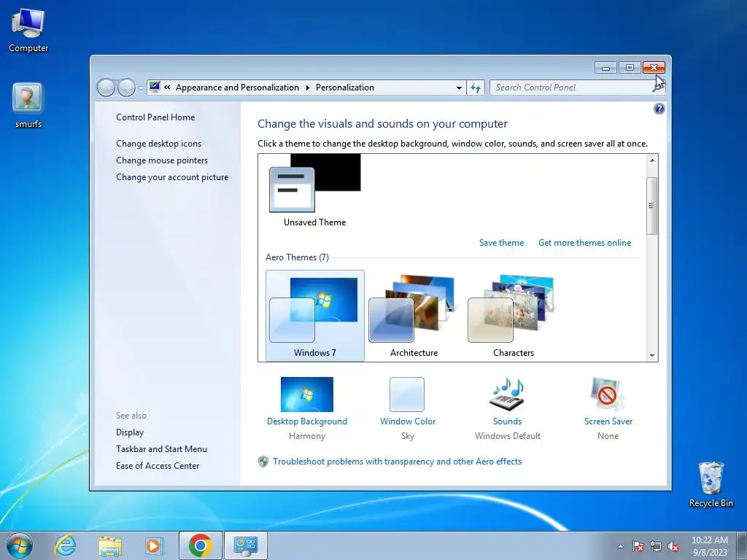Click Troubleshoot problems with transparency link
This screenshot has height=560, width=747.
point(397,461)
